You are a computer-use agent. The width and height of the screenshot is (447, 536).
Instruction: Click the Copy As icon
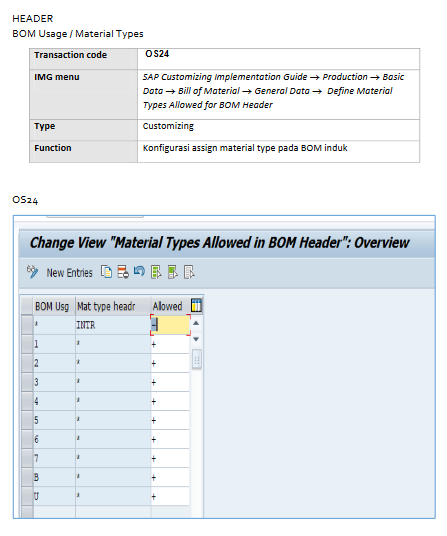(x=106, y=272)
